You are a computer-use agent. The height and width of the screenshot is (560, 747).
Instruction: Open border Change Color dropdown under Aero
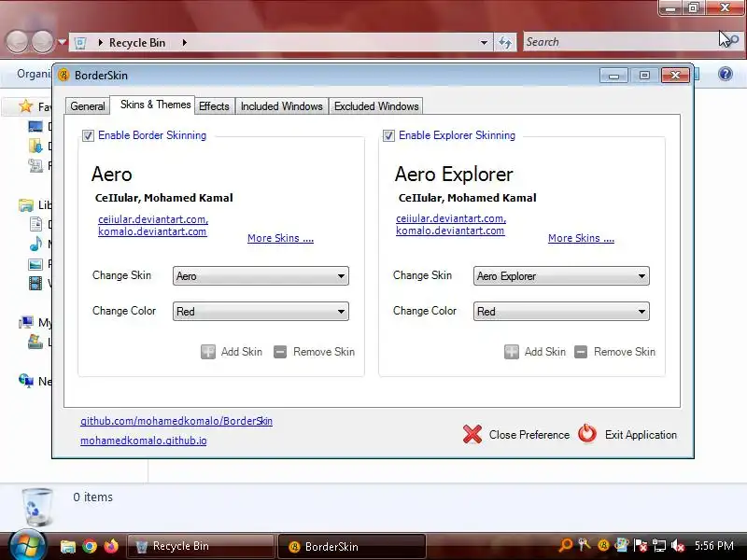[261, 312]
